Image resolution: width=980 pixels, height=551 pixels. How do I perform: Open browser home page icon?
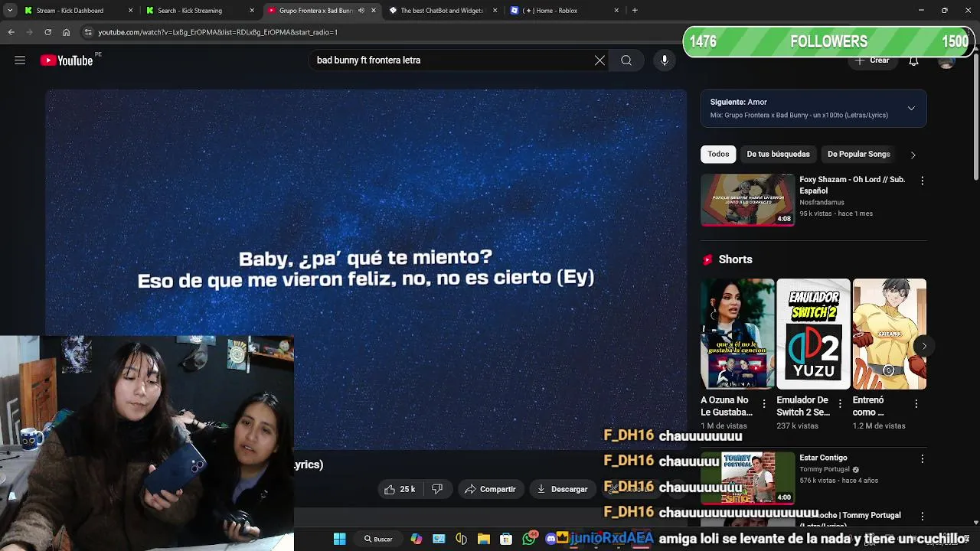pyautogui.click(x=66, y=32)
